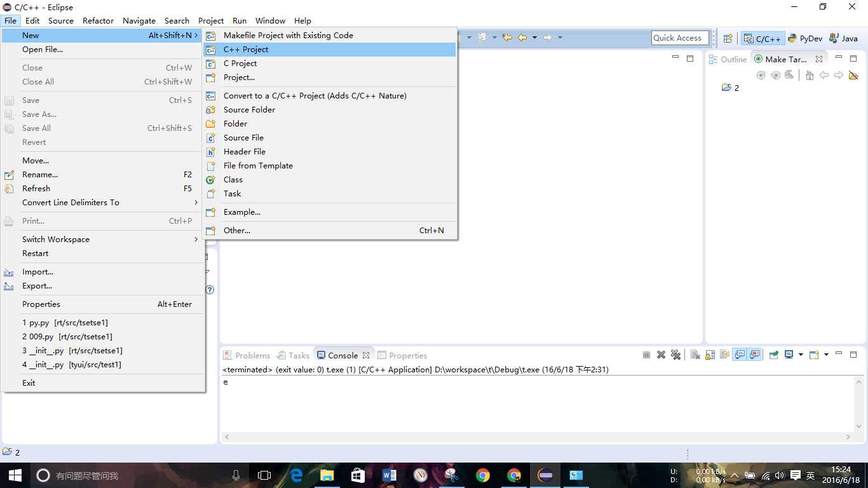868x488 pixels.
Task: Select Makefile Project with Existing Code
Action: click(x=330, y=36)
